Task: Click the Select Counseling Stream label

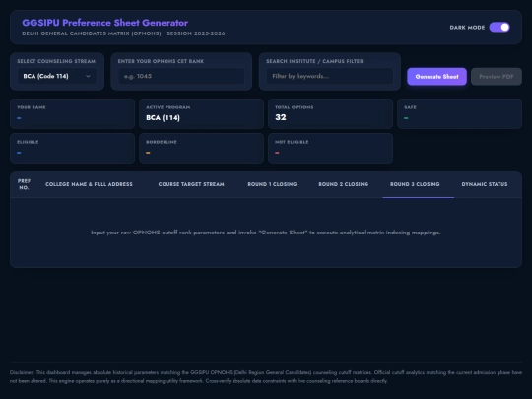Action: (56, 61)
